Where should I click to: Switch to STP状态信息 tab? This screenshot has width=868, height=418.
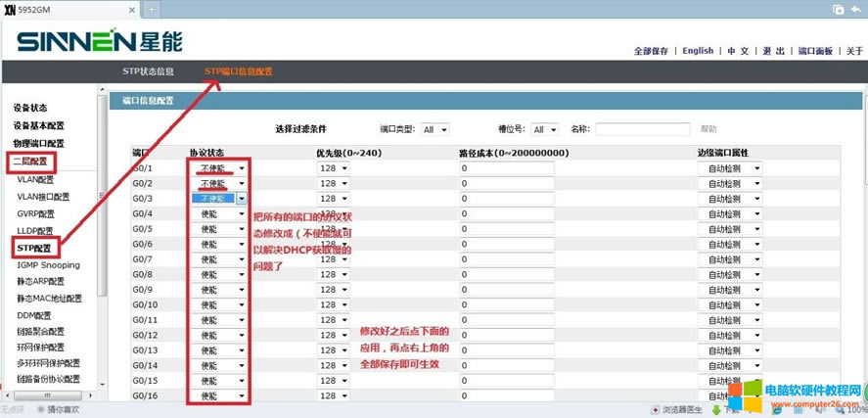click(x=148, y=71)
